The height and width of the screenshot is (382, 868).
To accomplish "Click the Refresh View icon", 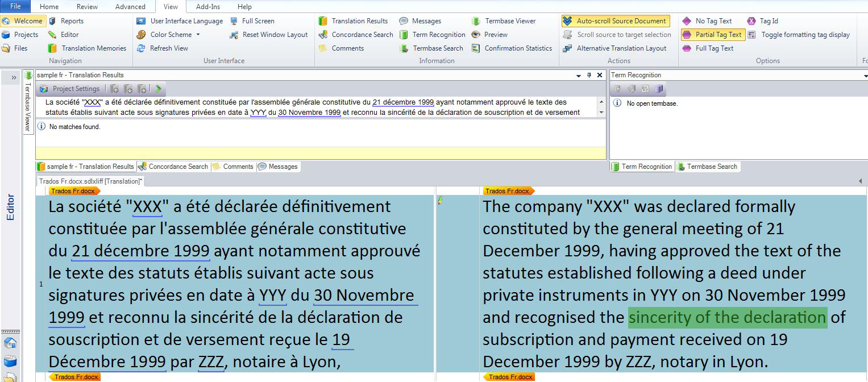I will 142,48.
